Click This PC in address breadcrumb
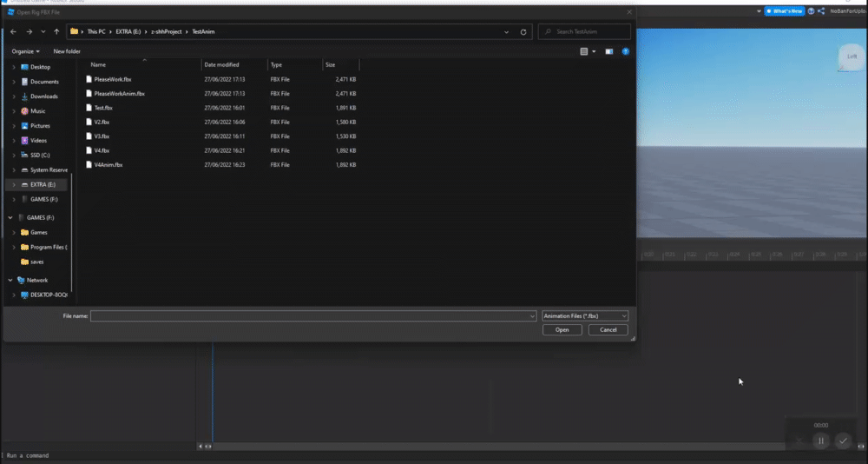868x464 pixels. pos(96,32)
